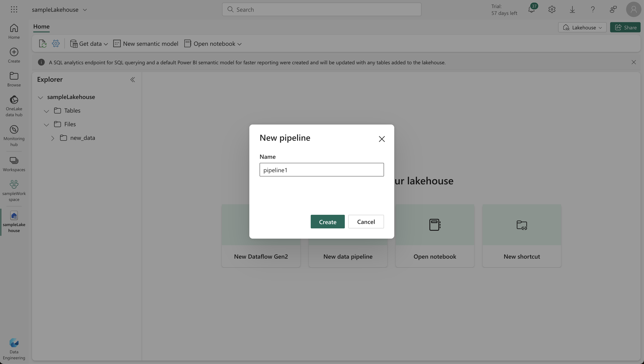644x364 pixels.
Task: Open the help question mark
Action: tap(593, 10)
